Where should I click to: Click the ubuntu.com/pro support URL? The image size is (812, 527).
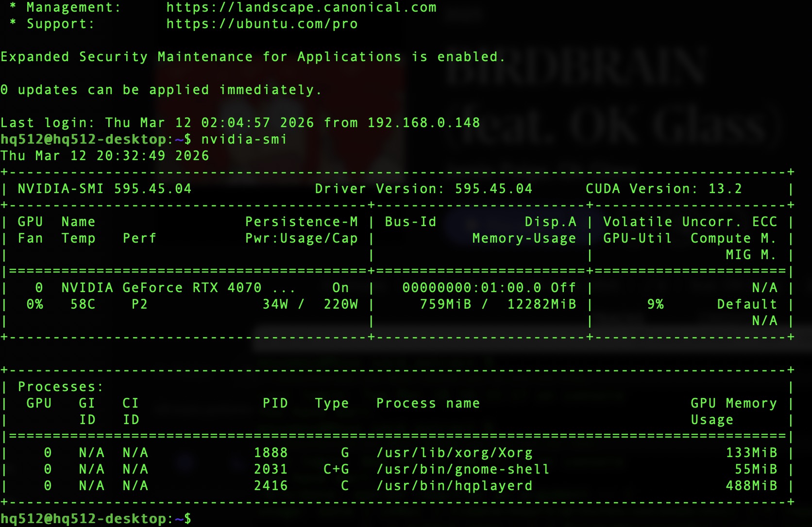(x=262, y=24)
